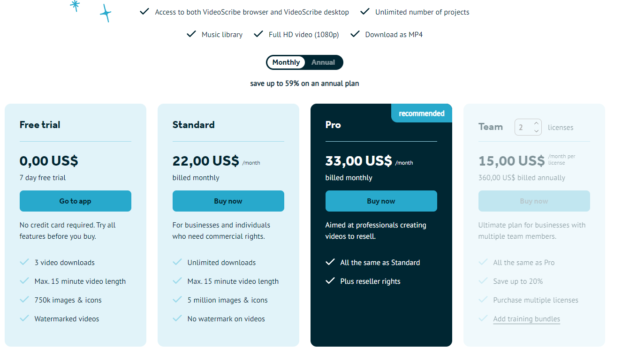Click the checkmark next to Full HD video
The height and width of the screenshot is (364, 622).
click(258, 34)
